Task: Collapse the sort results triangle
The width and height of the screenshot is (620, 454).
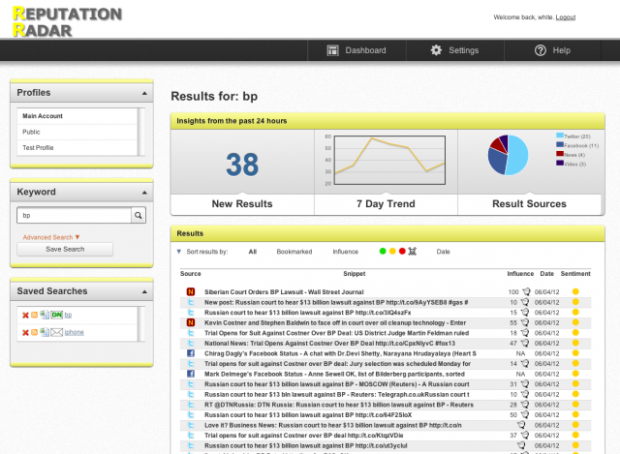Action: point(179,252)
